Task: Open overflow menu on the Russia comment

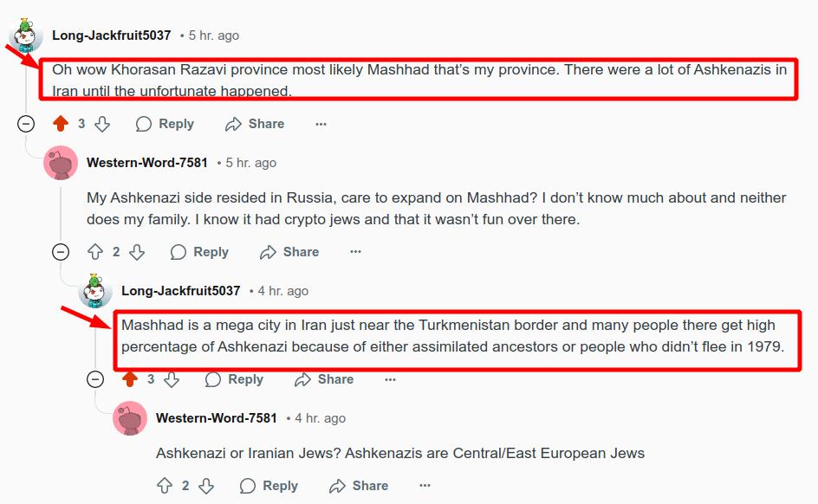Action: click(x=355, y=252)
